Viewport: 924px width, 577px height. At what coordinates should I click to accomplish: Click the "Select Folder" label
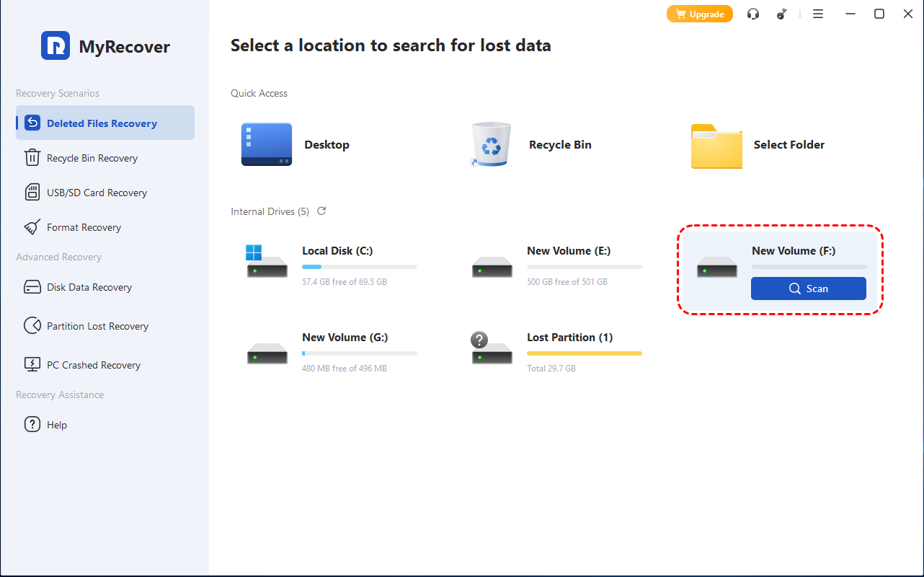(789, 144)
